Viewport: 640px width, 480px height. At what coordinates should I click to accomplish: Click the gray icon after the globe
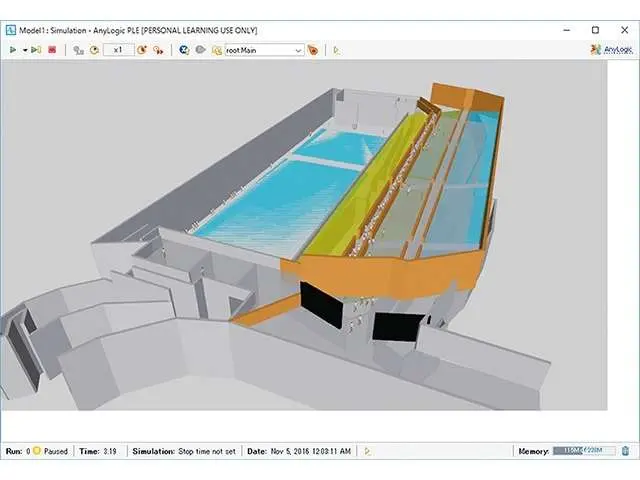click(200, 50)
